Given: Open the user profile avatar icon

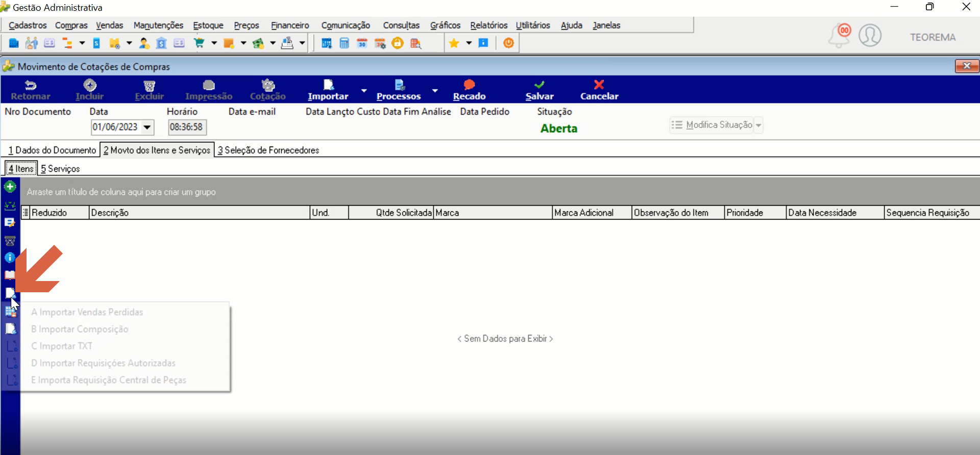Looking at the screenshot, I should 870,36.
